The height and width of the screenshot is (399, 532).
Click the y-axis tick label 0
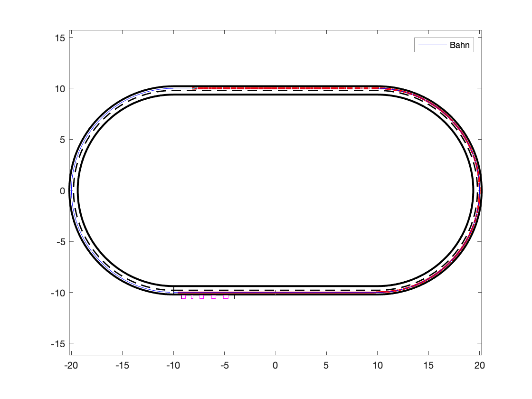[63, 190]
